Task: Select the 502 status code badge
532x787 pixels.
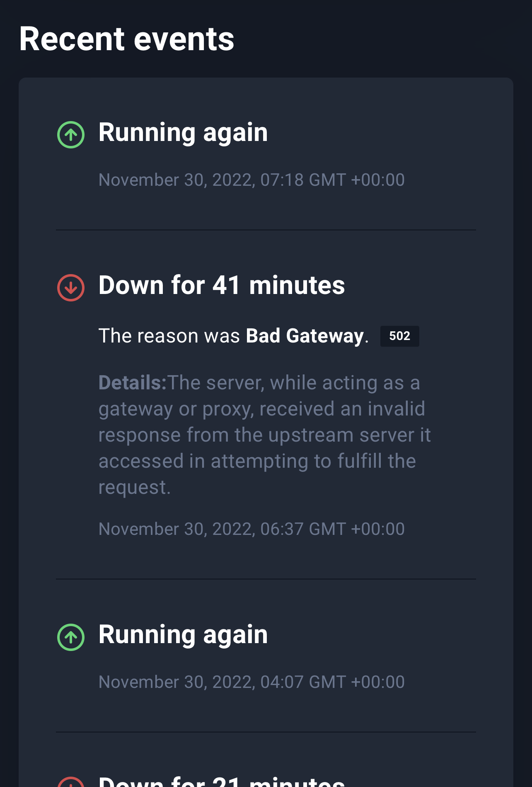Action: tap(399, 336)
